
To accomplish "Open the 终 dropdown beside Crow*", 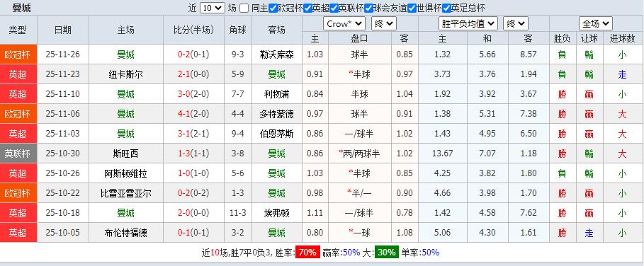I will pos(384,24).
